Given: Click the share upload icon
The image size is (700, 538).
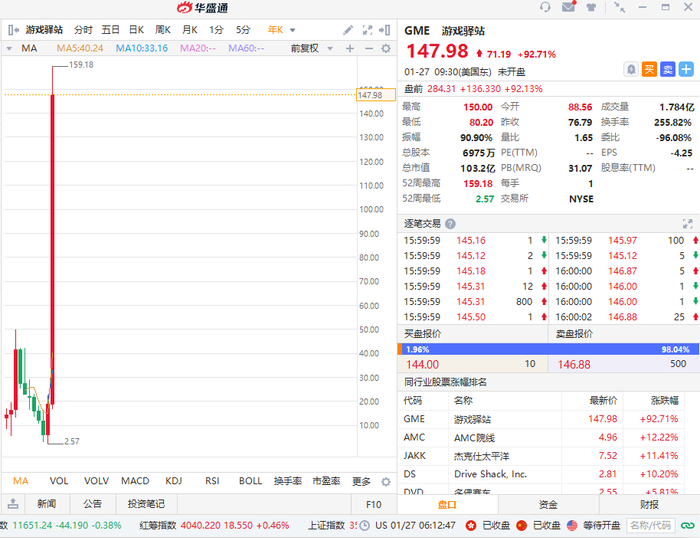Looking at the screenshot, I should (x=13, y=504).
